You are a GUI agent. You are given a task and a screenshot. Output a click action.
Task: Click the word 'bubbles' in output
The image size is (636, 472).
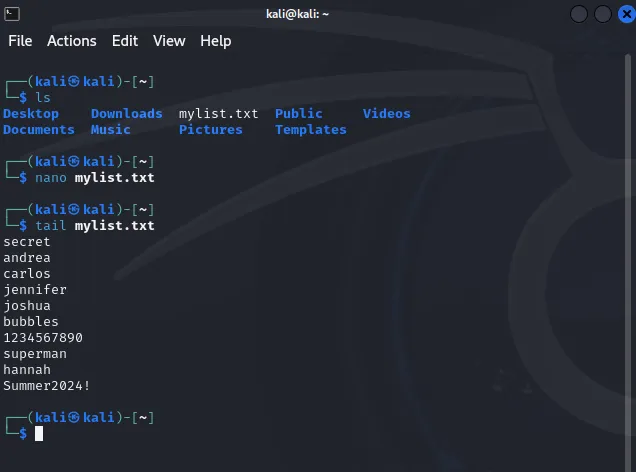31,322
